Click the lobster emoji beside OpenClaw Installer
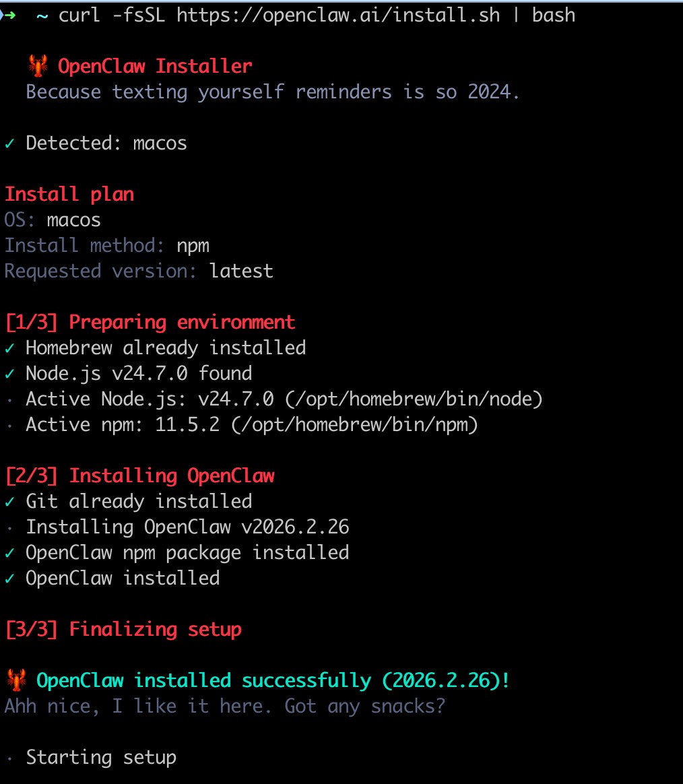 [37, 66]
